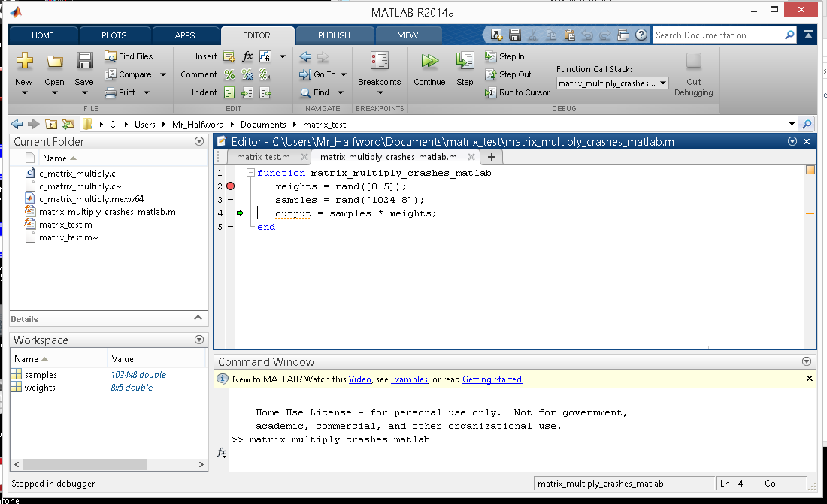Collapse the function code fold
The width and height of the screenshot is (827, 504).
click(x=250, y=173)
